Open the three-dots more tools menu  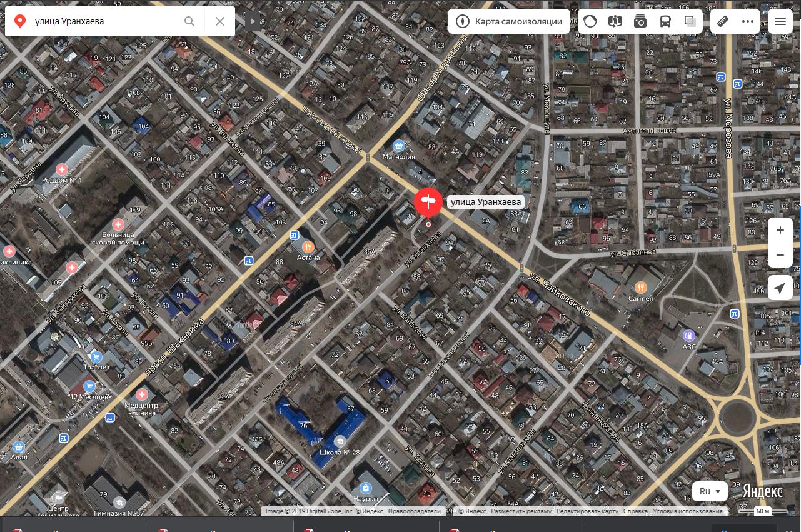pos(748,21)
